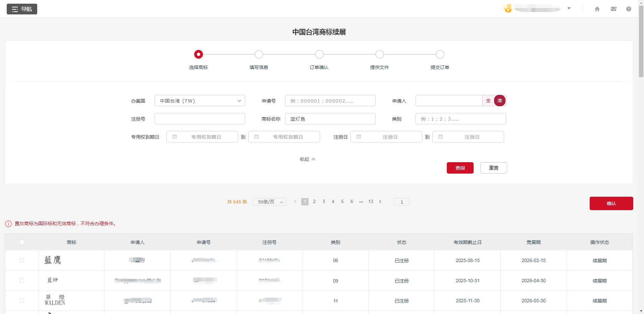Focus the 申请号 input field

pos(330,101)
